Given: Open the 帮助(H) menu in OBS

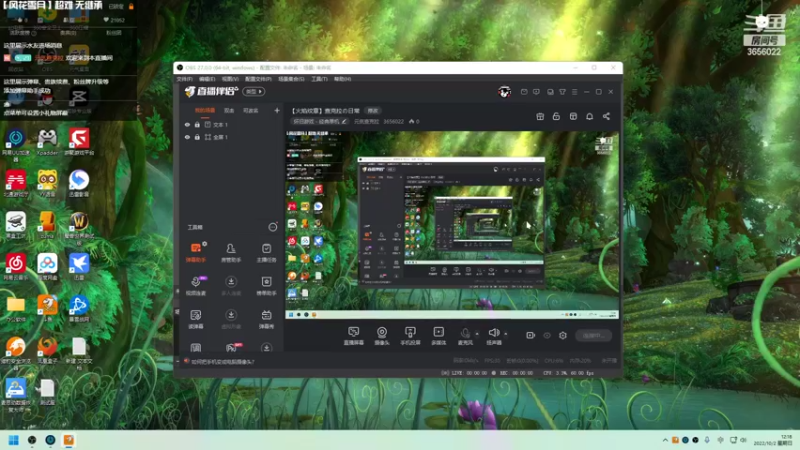Looking at the screenshot, I should point(342,79).
